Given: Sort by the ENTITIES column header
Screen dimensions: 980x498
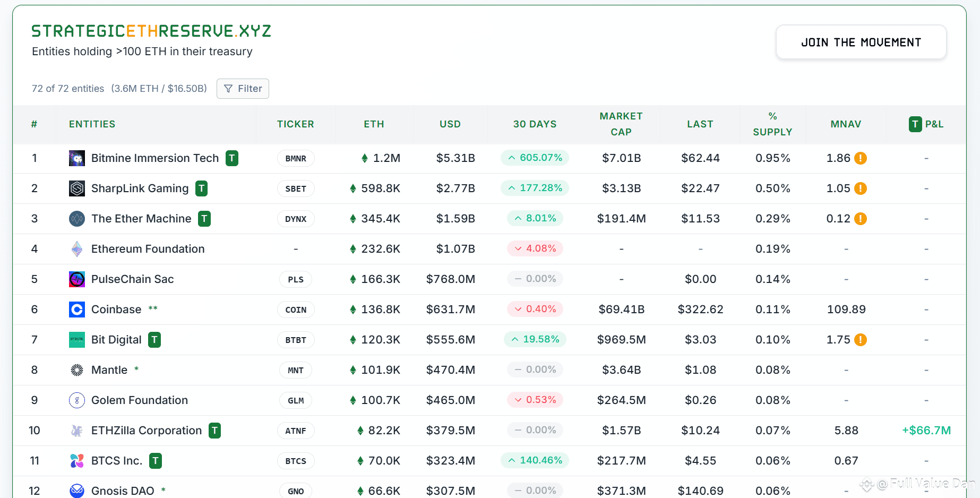Looking at the screenshot, I should [x=92, y=124].
